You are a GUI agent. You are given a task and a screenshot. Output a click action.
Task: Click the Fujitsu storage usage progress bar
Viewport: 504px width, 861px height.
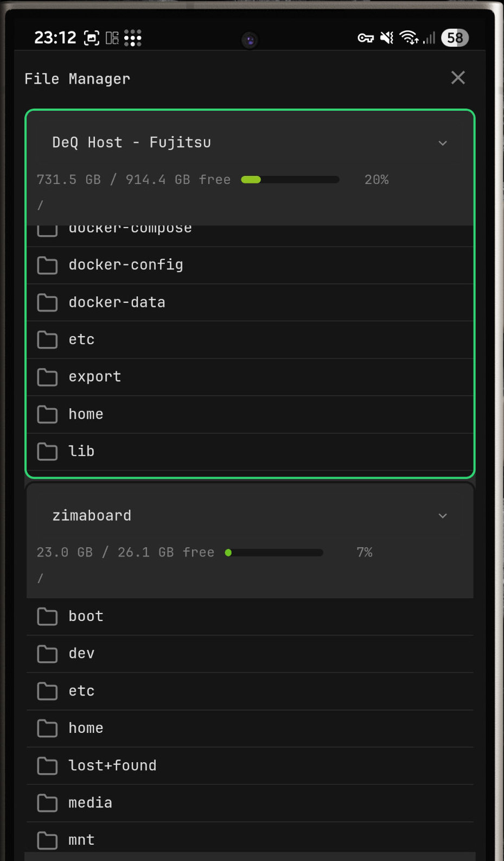[289, 179]
